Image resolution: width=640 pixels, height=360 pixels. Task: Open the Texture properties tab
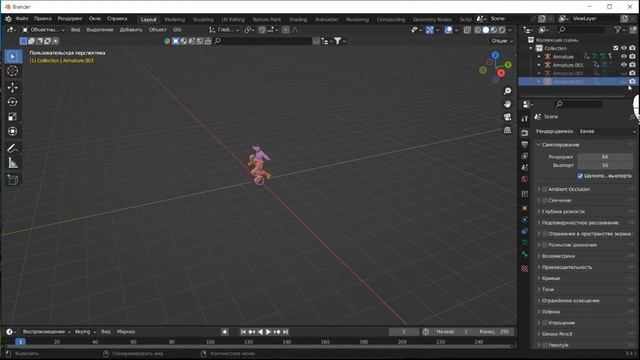(525, 268)
